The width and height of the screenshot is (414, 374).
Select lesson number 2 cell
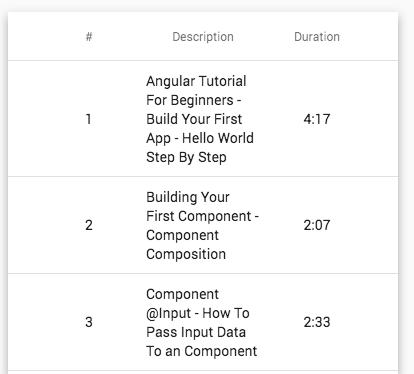pyautogui.click(x=89, y=225)
